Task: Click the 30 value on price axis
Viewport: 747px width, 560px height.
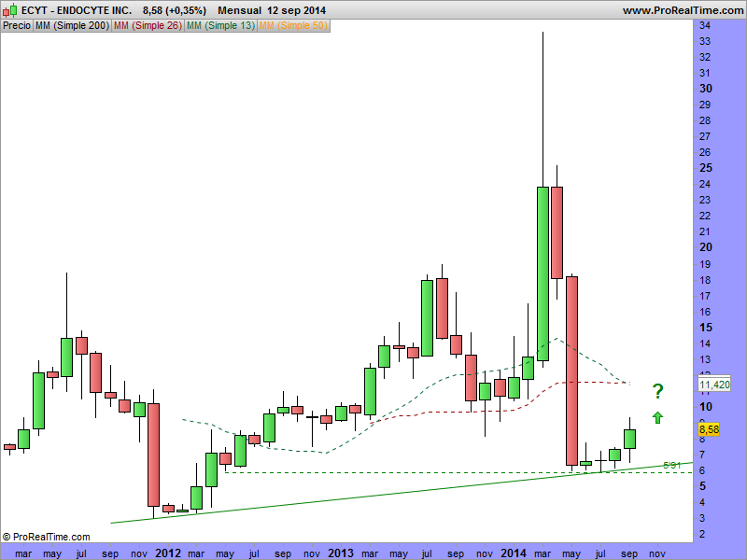Action: 706,89
